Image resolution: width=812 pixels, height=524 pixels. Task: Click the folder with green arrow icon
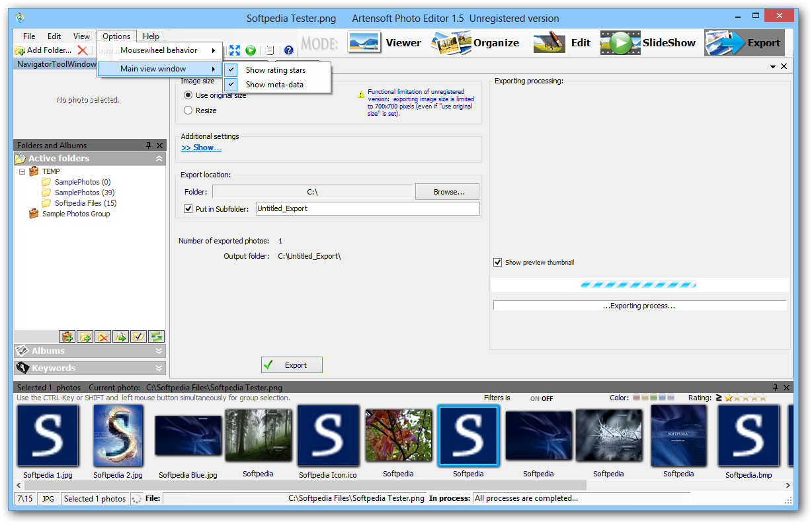(120, 337)
